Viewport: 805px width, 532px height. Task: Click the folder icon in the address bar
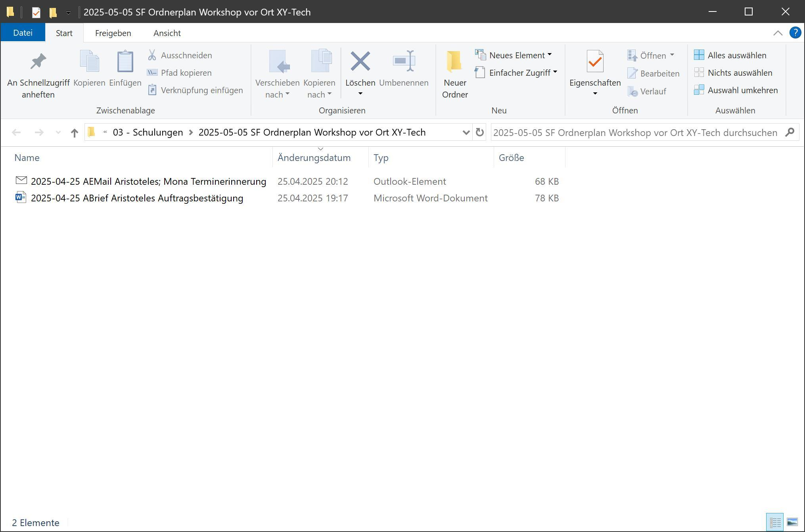92,132
